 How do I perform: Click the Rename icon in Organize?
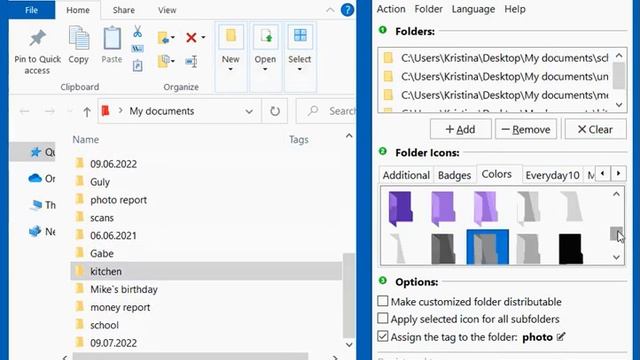(191, 62)
